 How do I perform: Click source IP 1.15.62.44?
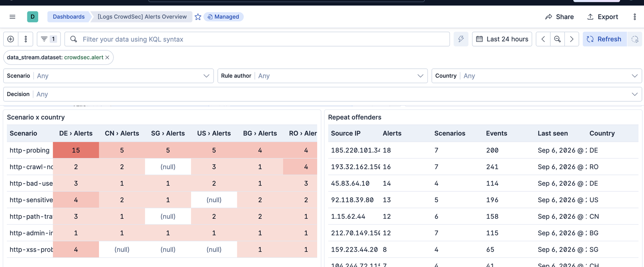click(x=348, y=216)
